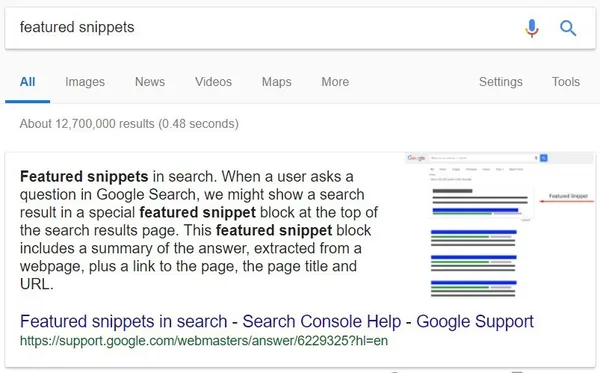Viewport: 600px width, 373px height.
Task: Click the blue magnifying glass search icon
Action: 568,28
